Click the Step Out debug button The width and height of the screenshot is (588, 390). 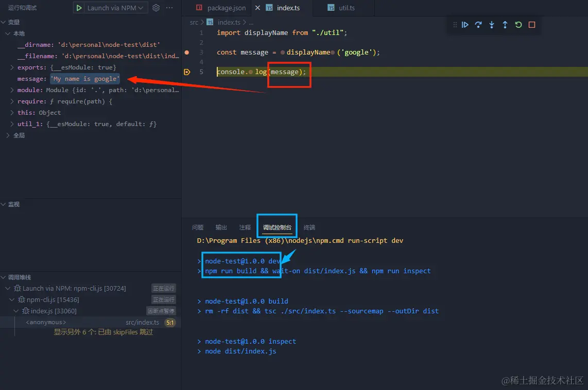coord(505,25)
